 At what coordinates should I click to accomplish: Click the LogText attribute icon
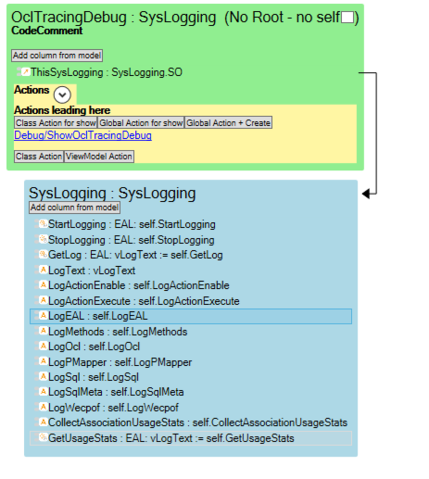[x=43, y=270]
